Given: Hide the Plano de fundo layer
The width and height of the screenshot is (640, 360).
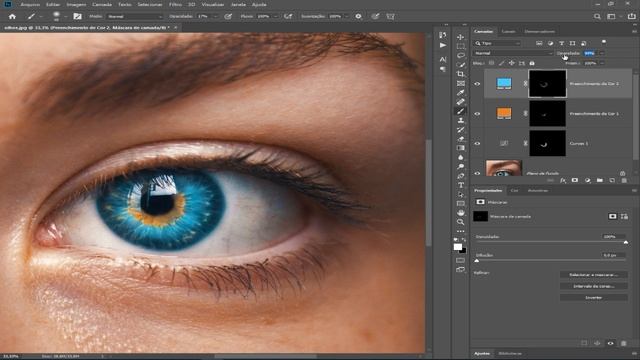Looking at the screenshot, I should pyautogui.click(x=477, y=173).
